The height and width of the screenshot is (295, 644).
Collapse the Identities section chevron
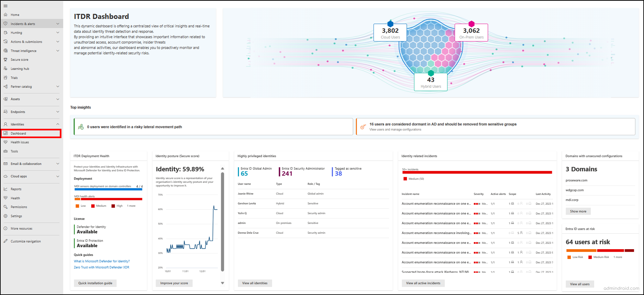point(58,124)
